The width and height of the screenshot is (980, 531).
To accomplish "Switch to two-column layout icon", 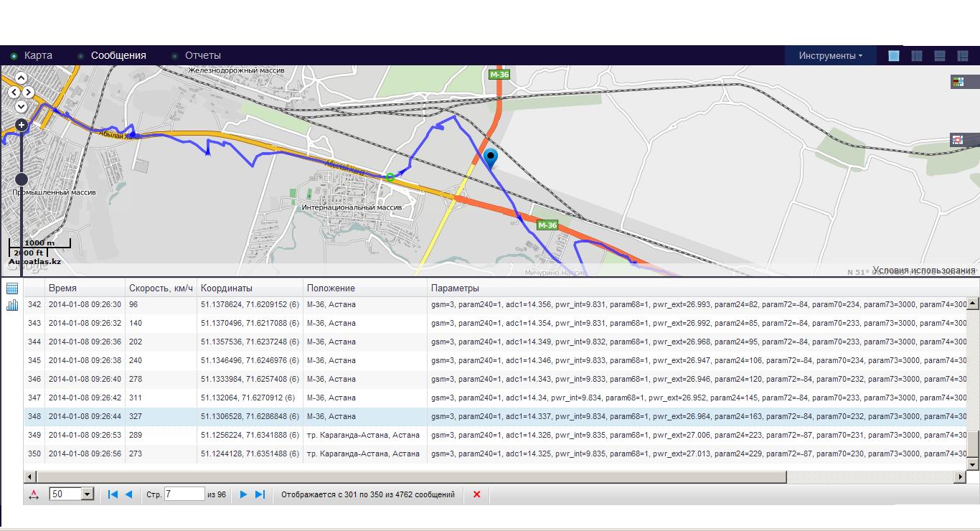I will [917, 56].
